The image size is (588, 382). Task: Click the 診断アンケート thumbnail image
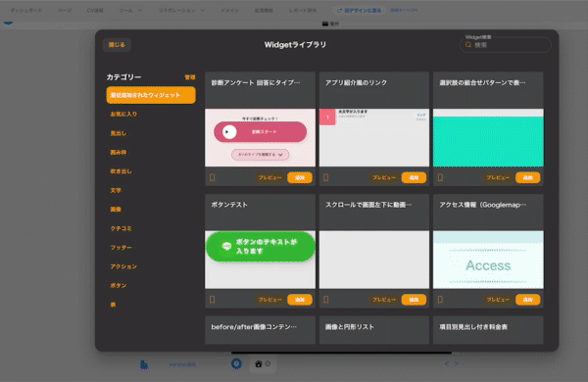pos(260,137)
